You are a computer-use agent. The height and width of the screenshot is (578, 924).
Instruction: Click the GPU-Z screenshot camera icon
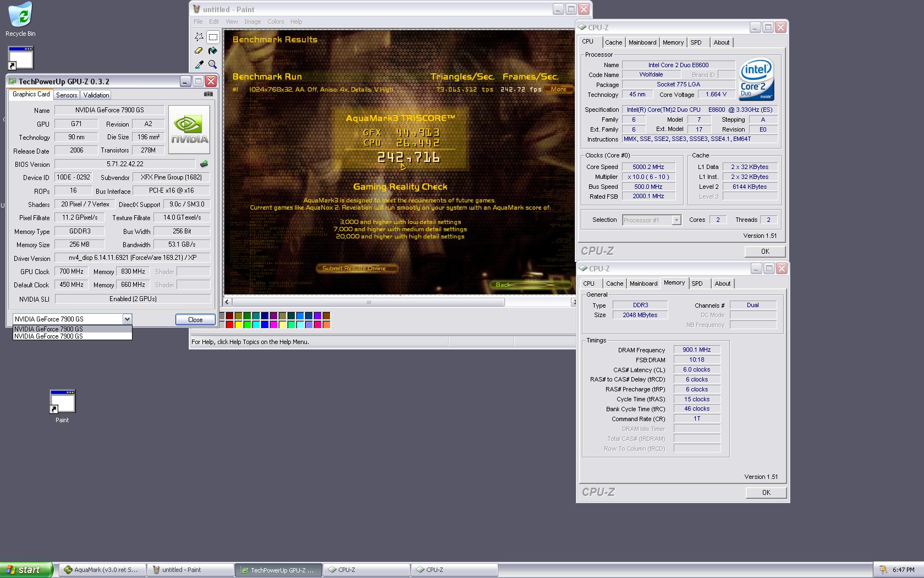click(x=208, y=94)
